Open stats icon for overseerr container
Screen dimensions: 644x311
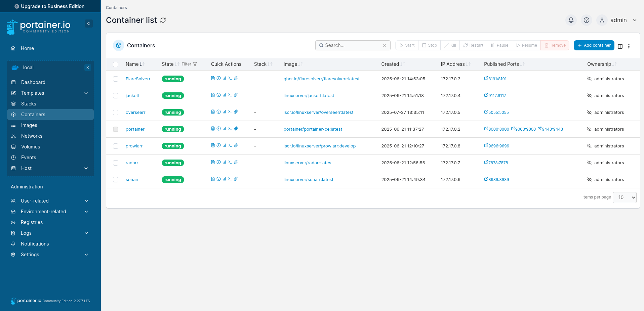point(224,112)
